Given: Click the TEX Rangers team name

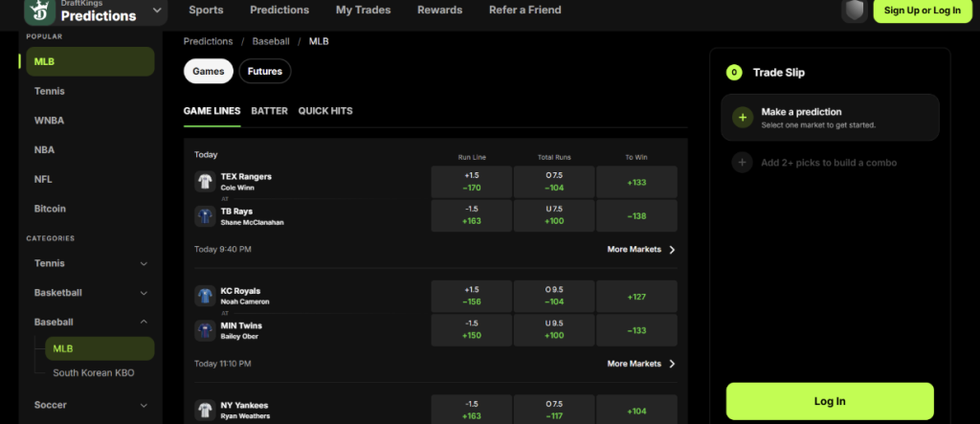Looking at the screenshot, I should [x=246, y=176].
